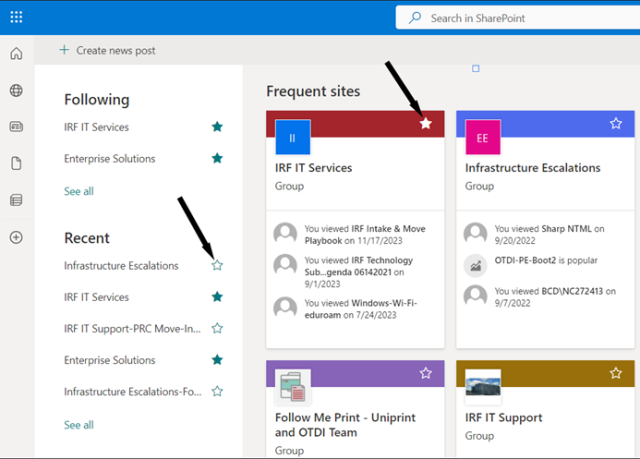Image resolution: width=640 pixels, height=459 pixels.
Task: Click the Follow Me Print printer logo
Action: [x=293, y=387]
